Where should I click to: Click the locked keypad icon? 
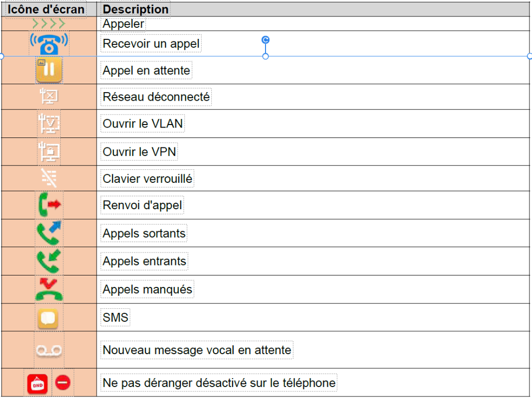(x=49, y=178)
